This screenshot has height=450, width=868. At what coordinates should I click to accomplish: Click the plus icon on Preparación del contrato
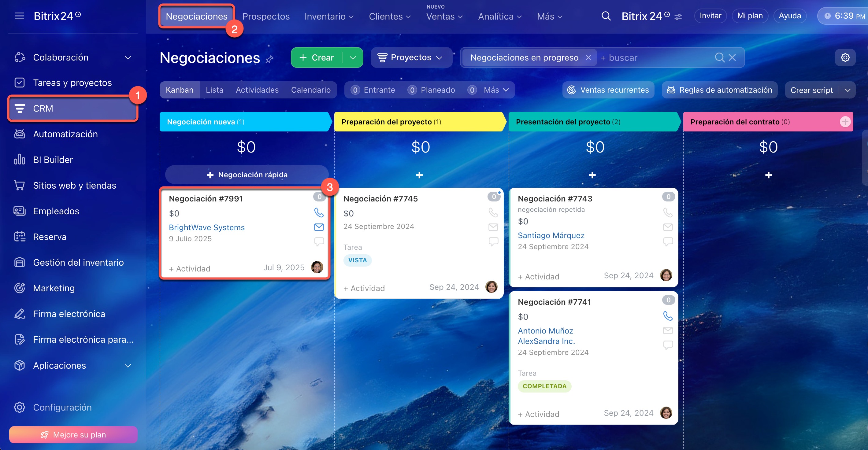(845, 122)
